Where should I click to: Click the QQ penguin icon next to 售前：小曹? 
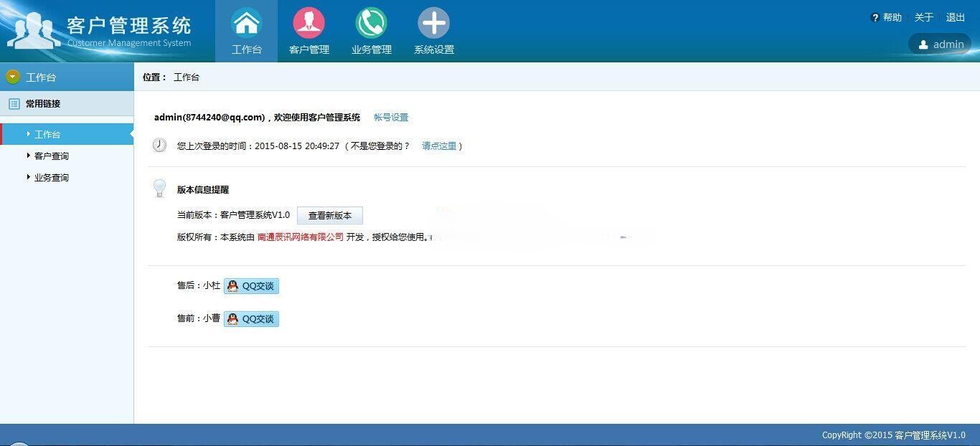(x=232, y=318)
